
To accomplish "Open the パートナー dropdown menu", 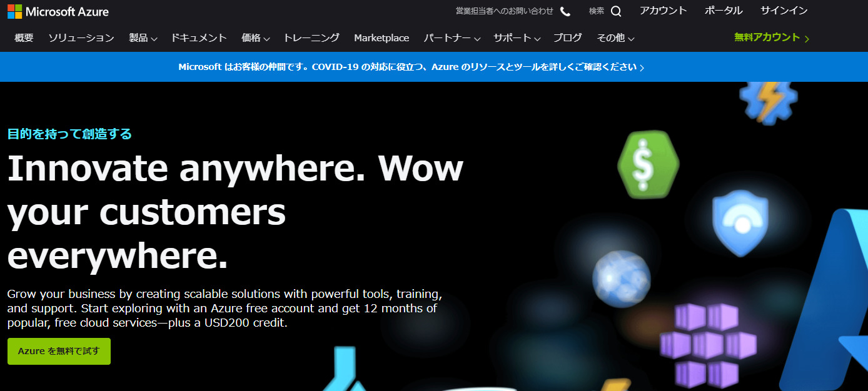I will click(x=452, y=38).
